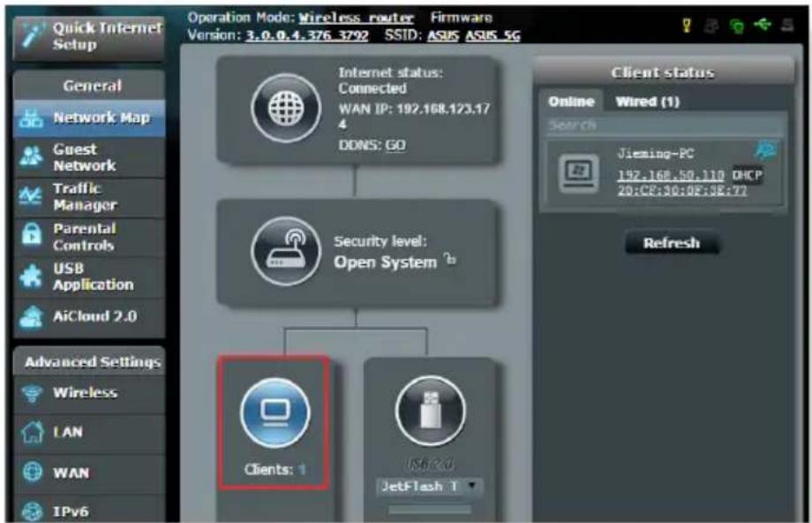
Task: Click the Jieming-PC client name
Action: (x=656, y=154)
